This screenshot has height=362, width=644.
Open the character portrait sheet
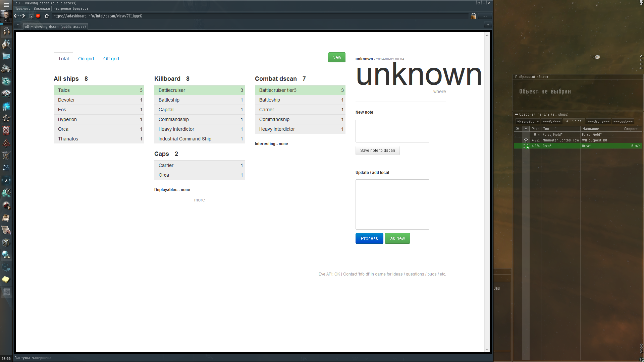pos(6,16)
